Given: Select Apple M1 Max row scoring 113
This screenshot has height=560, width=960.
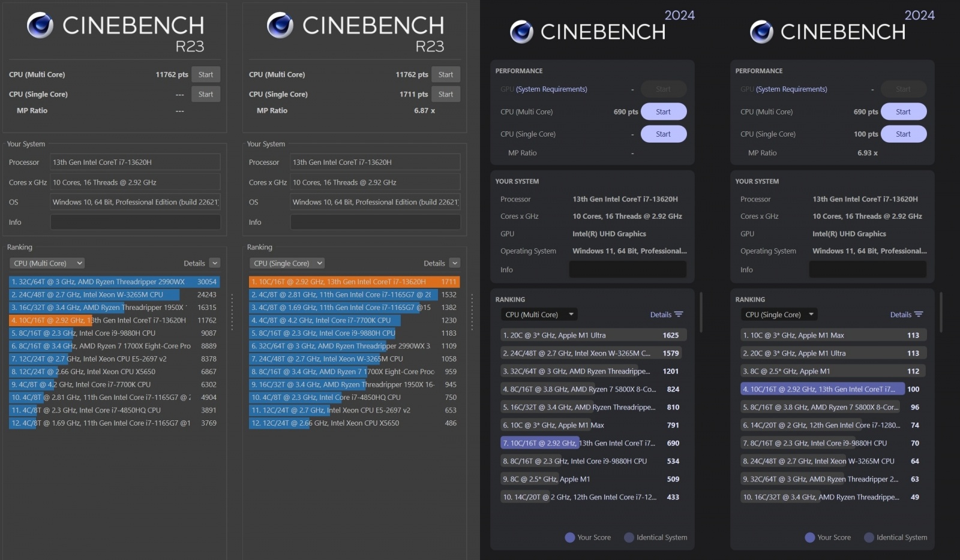Looking at the screenshot, I should point(833,335).
